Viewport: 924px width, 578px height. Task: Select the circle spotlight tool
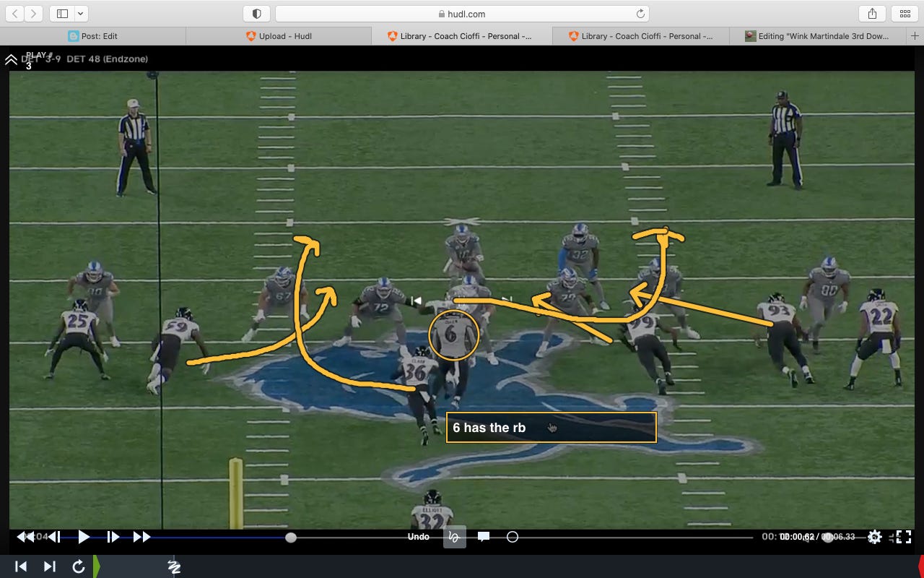coord(513,537)
